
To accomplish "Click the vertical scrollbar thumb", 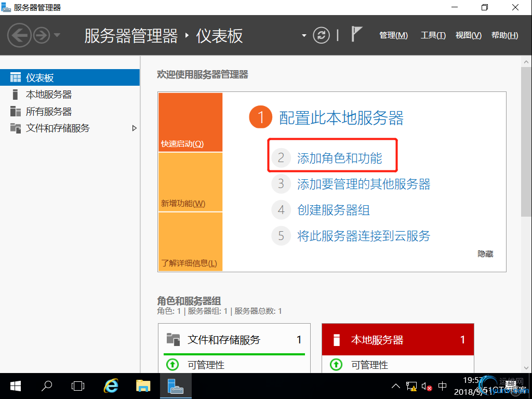I will tap(526, 142).
